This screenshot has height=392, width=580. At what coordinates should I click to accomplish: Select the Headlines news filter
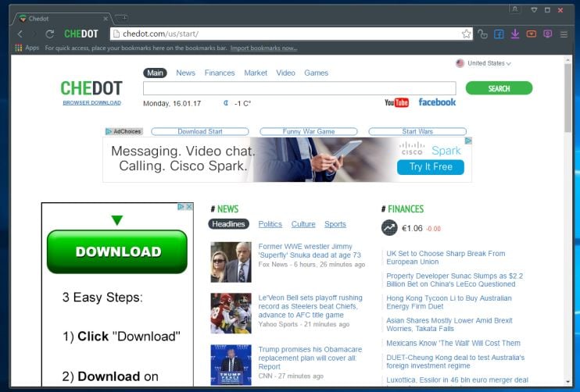pyautogui.click(x=228, y=224)
